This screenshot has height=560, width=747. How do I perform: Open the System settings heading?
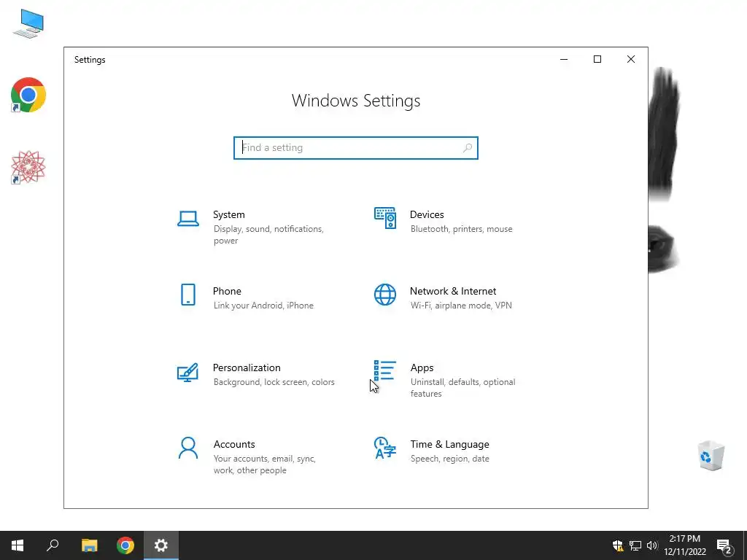pos(228,215)
